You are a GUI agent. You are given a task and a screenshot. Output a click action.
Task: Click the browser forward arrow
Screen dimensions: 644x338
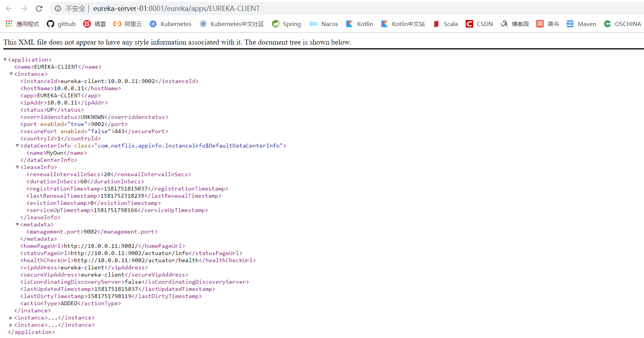[x=24, y=8]
